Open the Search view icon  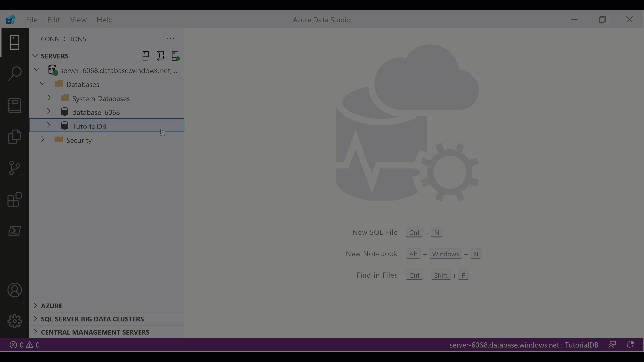pyautogui.click(x=15, y=73)
